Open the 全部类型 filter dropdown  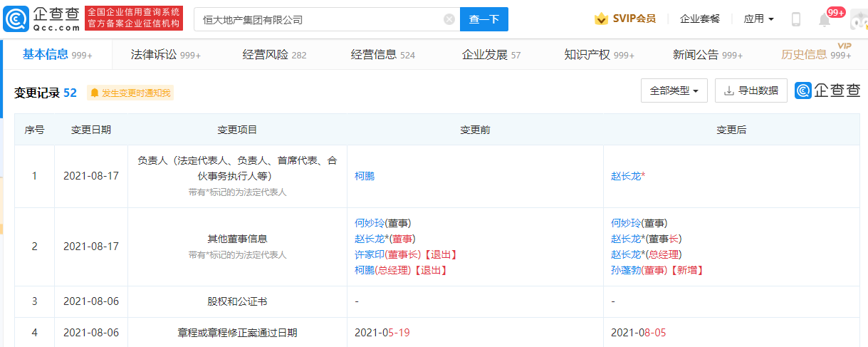tap(674, 90)
